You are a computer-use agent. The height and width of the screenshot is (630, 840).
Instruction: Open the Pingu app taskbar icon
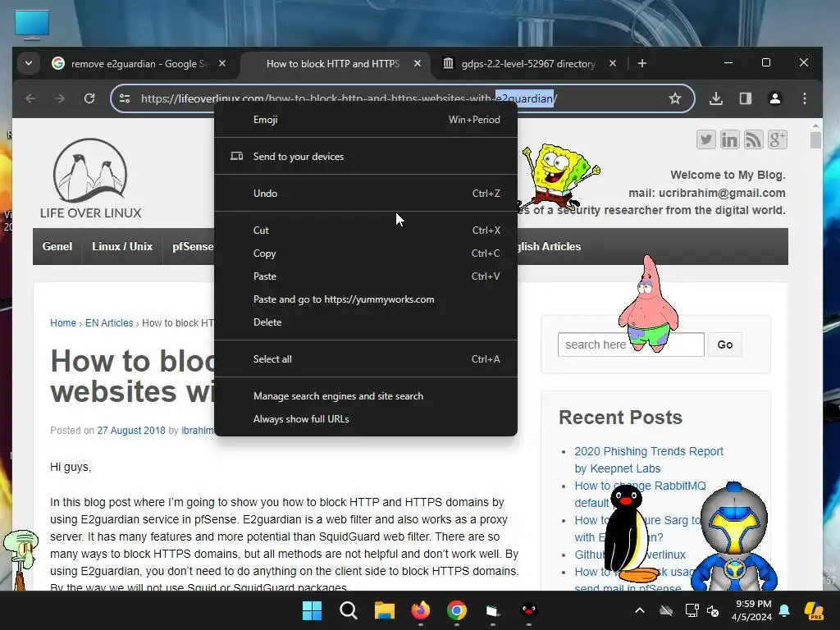tap(529, 610)
